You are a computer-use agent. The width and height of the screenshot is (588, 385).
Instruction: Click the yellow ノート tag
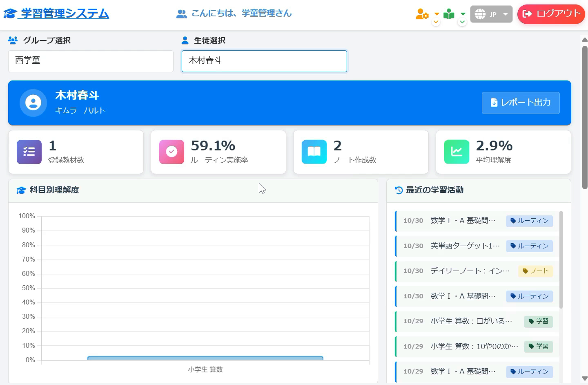coord(535,271)
